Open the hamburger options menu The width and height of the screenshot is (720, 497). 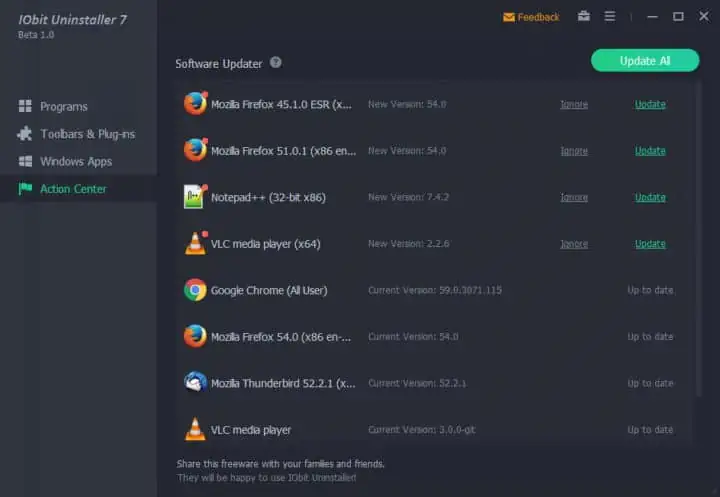coord(610,17)
